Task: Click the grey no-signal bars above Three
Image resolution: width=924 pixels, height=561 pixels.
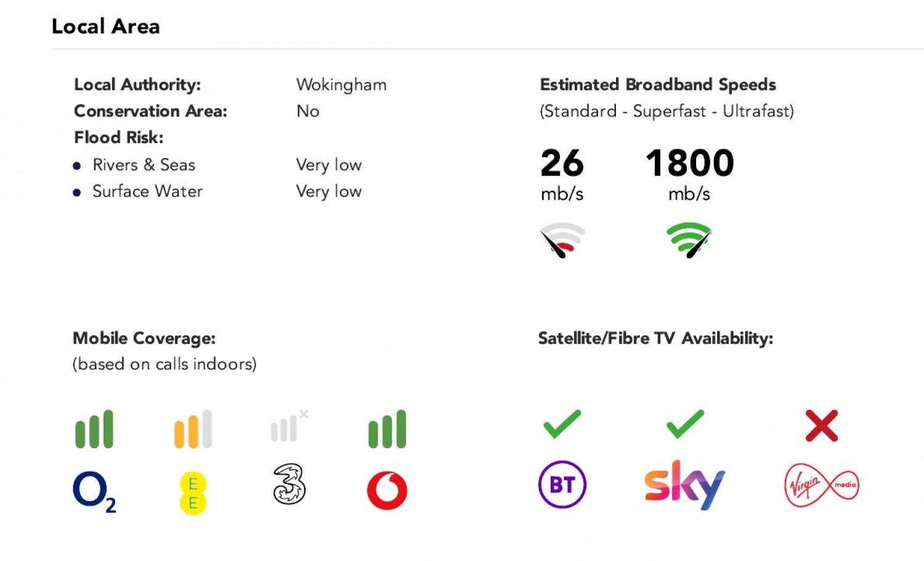Action: (x=288, y=427)
